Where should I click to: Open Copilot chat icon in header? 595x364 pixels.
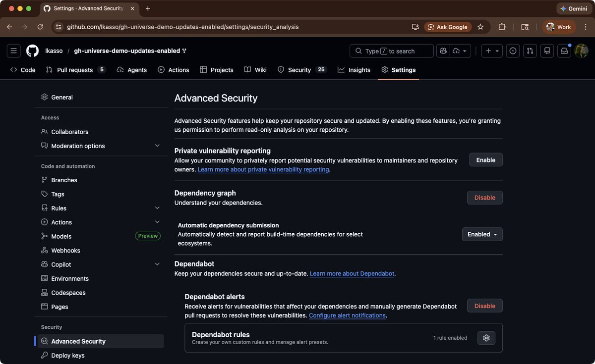tap(443, 51)
